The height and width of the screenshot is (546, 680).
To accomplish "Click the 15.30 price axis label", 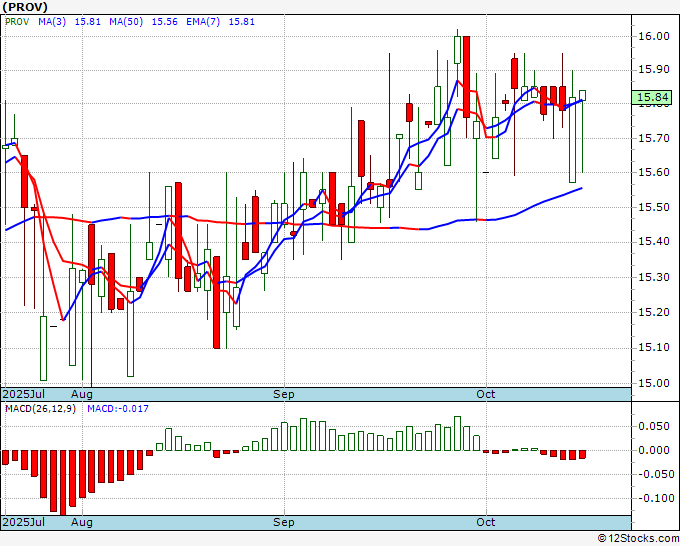I will [654, 277].
